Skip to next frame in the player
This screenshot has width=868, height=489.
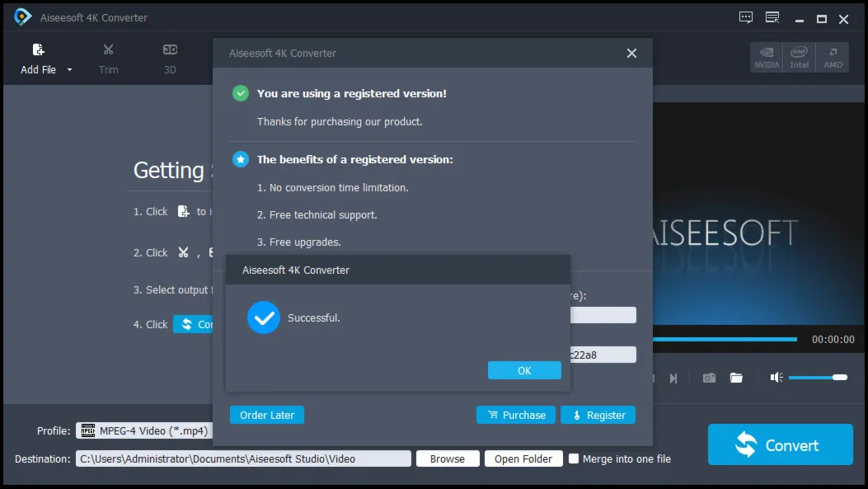click(x=673, y=379)
